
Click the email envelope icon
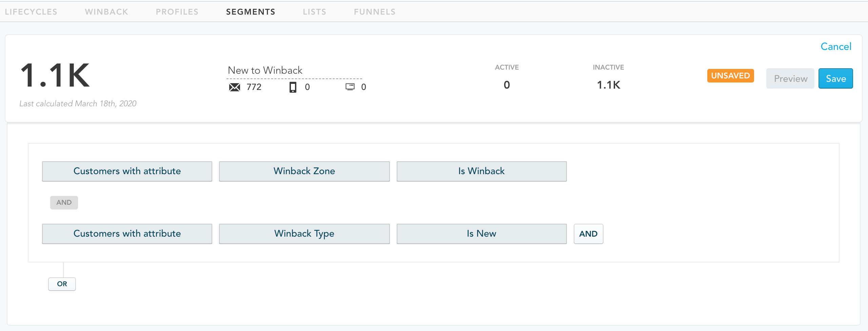[234, 87]
